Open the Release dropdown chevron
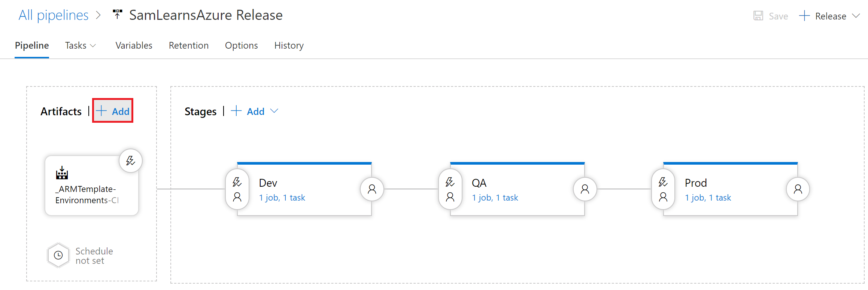Screen dimensions: 868x290 [x=856, y=16]
